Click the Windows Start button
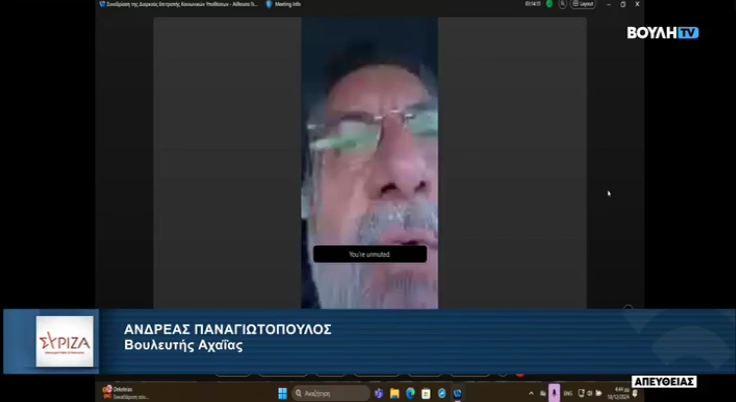 282,393
